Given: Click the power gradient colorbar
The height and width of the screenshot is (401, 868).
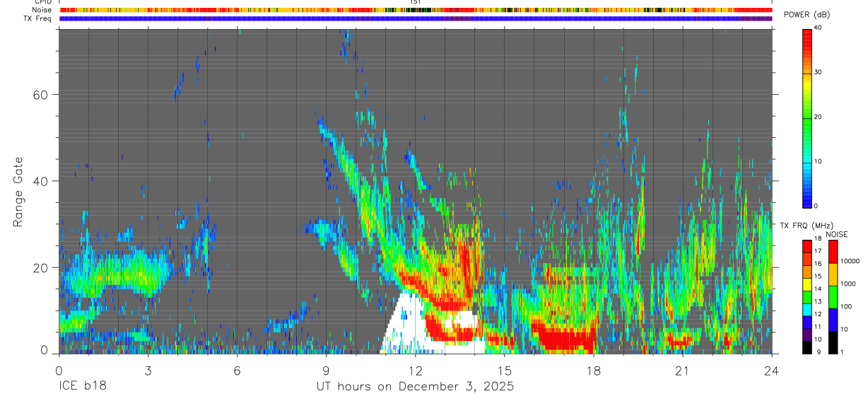Looking at the screenshot, I should [x=807, y=117].
